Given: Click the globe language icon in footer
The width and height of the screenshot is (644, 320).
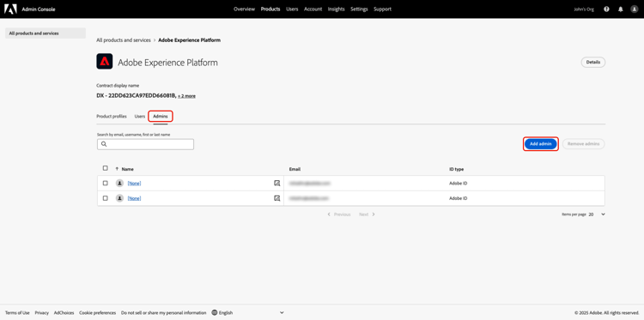Looking at the screenshot, I should point(215,312).
